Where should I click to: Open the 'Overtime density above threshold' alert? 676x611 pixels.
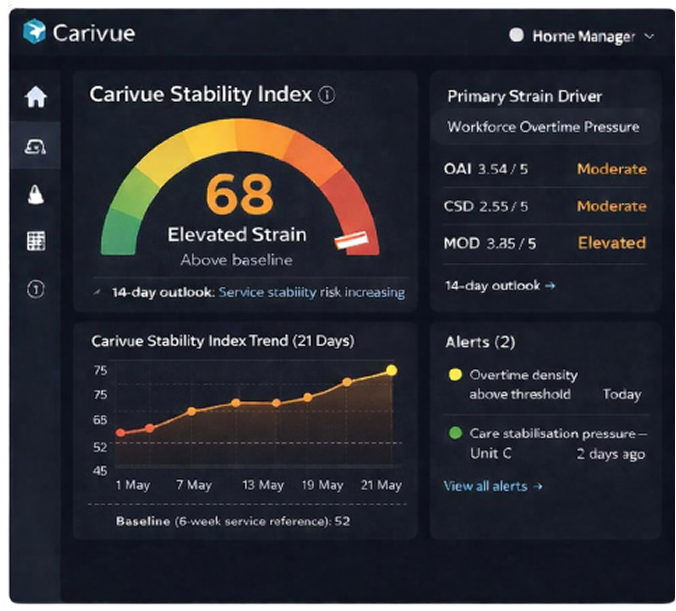[545, 384]
